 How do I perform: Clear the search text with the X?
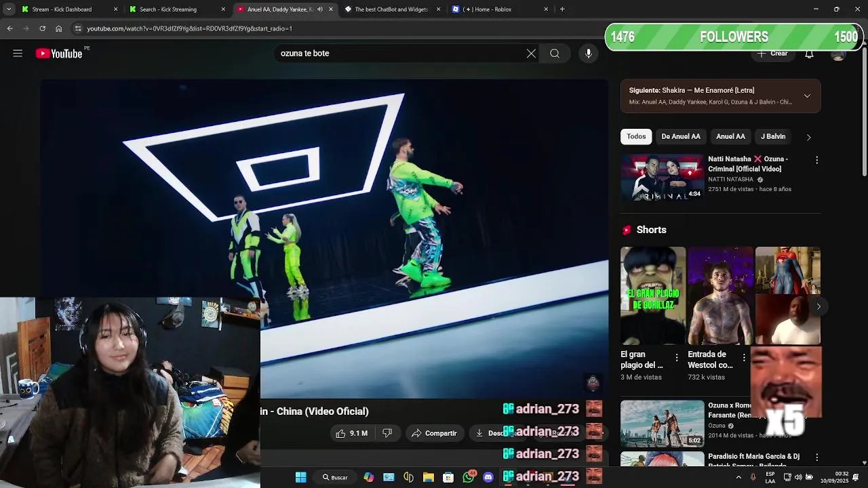pyautogui.click(x=531, y=54)
